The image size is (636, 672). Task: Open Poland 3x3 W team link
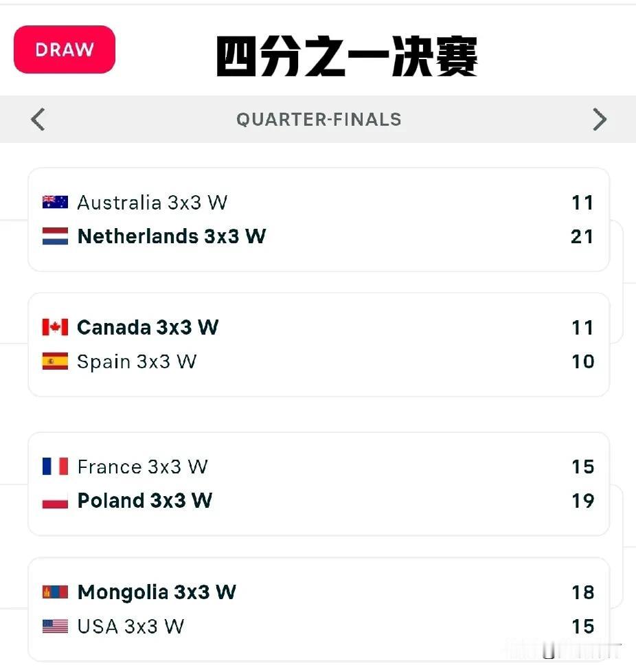click(x=145, y=501)
